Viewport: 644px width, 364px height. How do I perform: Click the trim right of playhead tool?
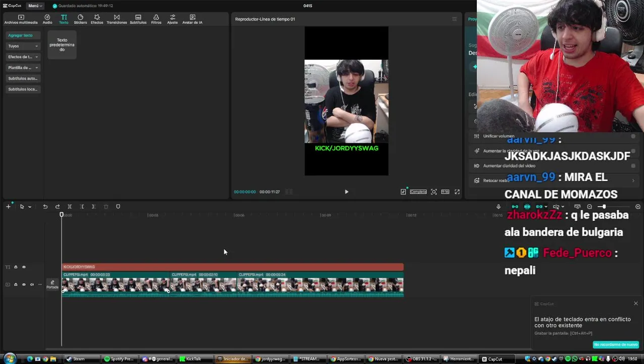tap(93, 207)
